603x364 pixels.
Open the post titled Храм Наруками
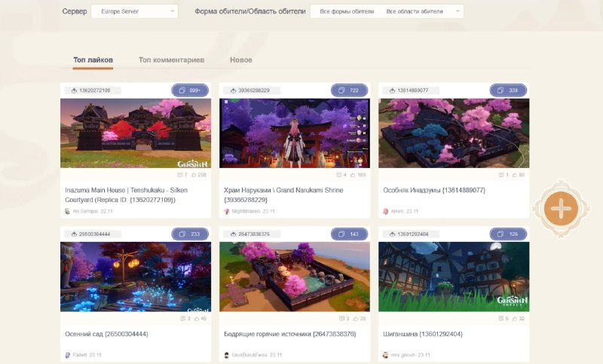point(283,195)
